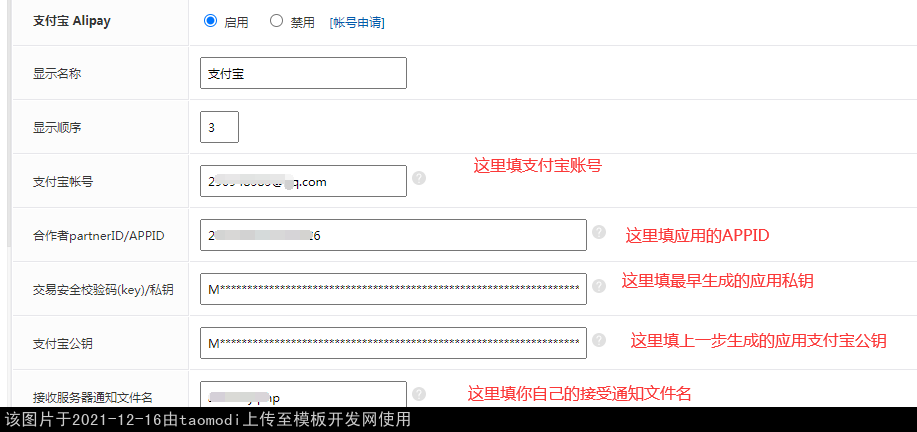Click the red note 这里填支付宝账号
The height and width of the screenshot is (432, 917).
(537, 166)
